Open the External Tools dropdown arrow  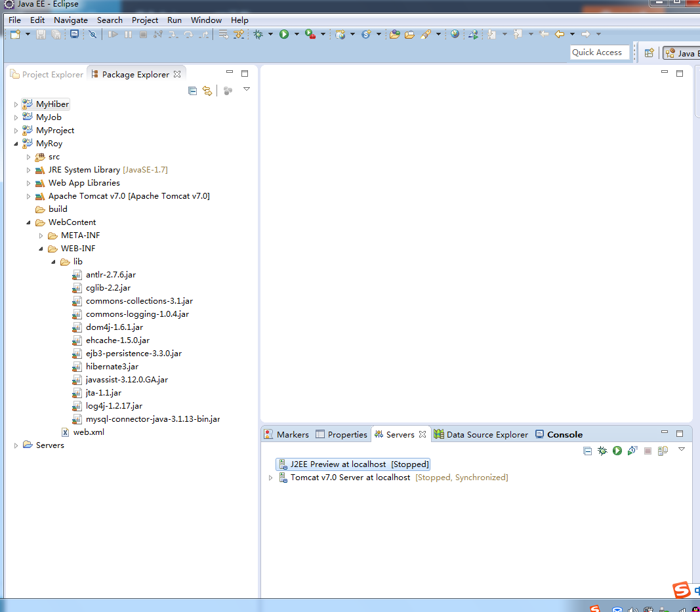[x=323, y=34]
